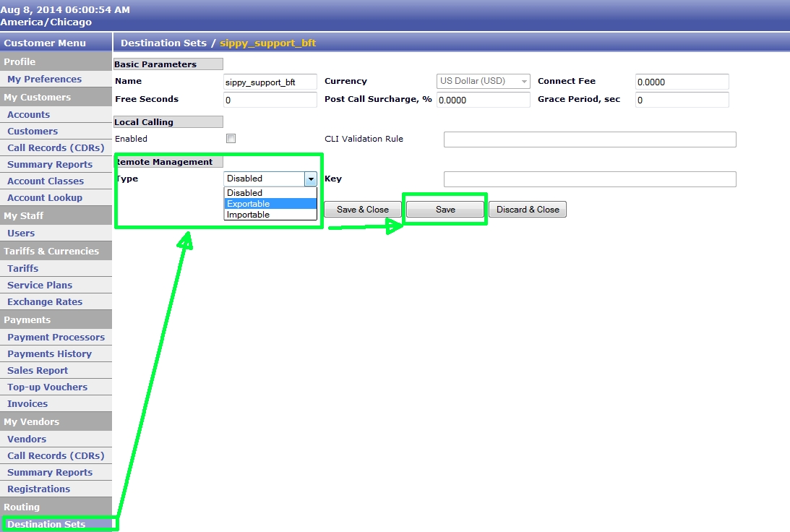View the Vendors list
Screen dimensions: 790x532
(27, 439)
